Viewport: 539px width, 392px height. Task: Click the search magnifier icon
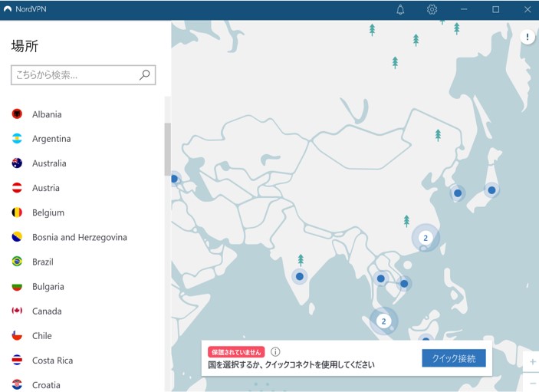click(x=144, y=75)
